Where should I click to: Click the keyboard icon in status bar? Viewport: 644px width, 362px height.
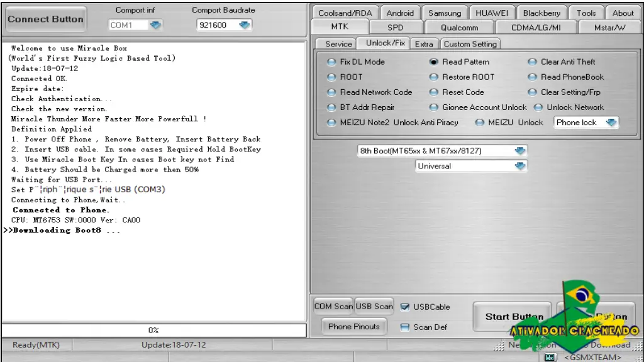[x=550, y=358]
